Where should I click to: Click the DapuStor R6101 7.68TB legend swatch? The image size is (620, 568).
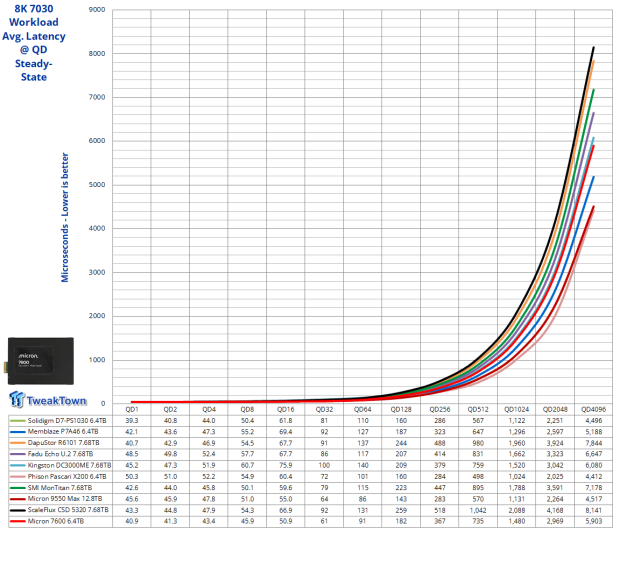[x=17, y=443]
